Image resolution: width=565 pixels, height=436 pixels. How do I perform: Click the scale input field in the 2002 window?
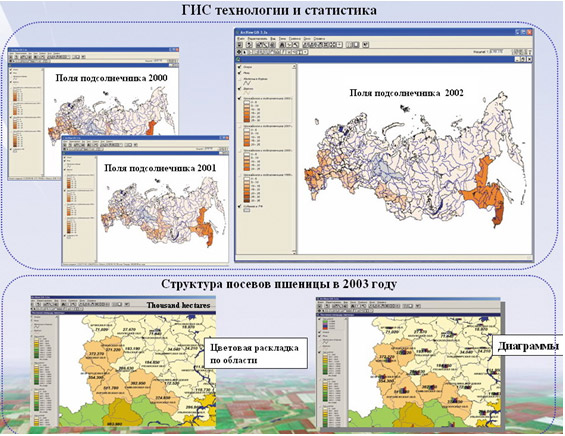click(495, 52)
